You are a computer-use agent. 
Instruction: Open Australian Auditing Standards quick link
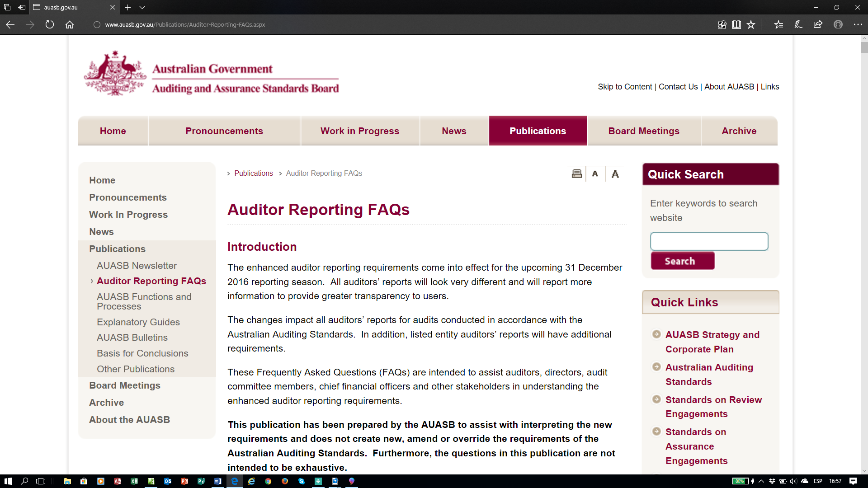(709, 374)
